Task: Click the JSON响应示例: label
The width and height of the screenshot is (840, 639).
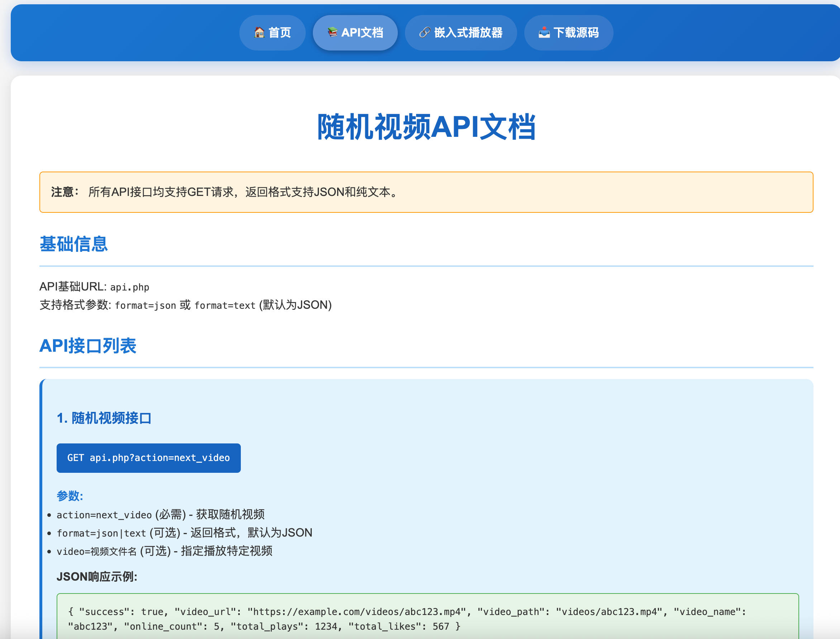Action: (x=97, y=577)
